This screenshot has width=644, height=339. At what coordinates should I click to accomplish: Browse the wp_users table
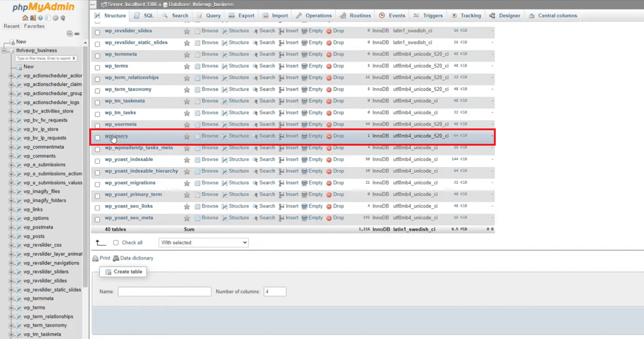pyautogui.click(x=209, y=136)
